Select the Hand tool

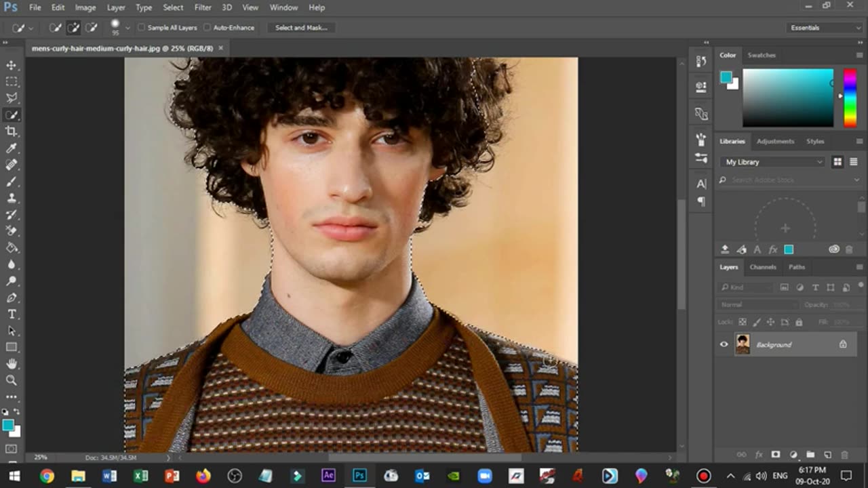[12, 364]
